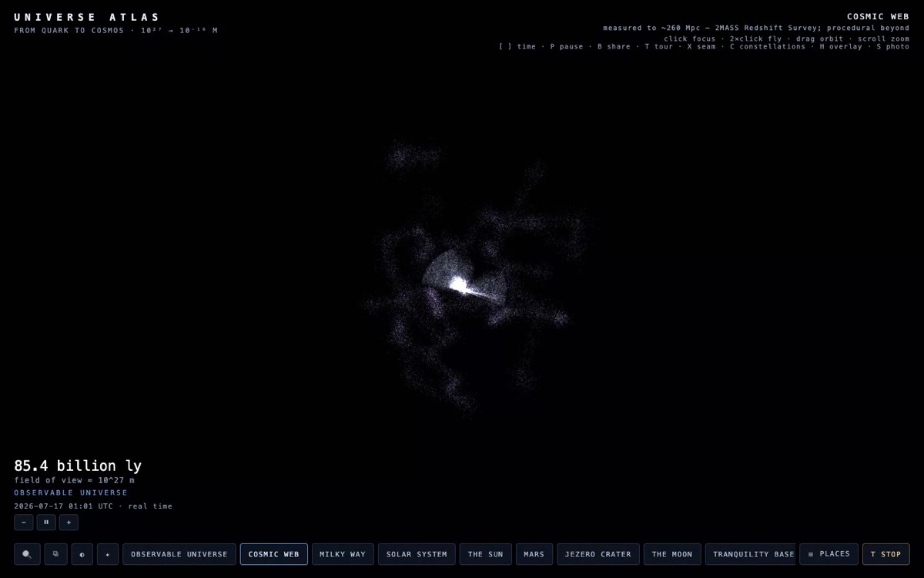Click the bright galaxy core in view
The height and width of the screenshot is (578, 924).
pos(459,285)
